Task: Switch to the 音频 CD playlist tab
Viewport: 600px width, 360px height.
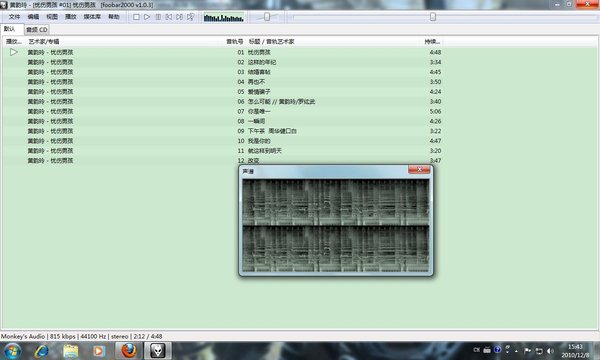Action: tap(37, 30)
